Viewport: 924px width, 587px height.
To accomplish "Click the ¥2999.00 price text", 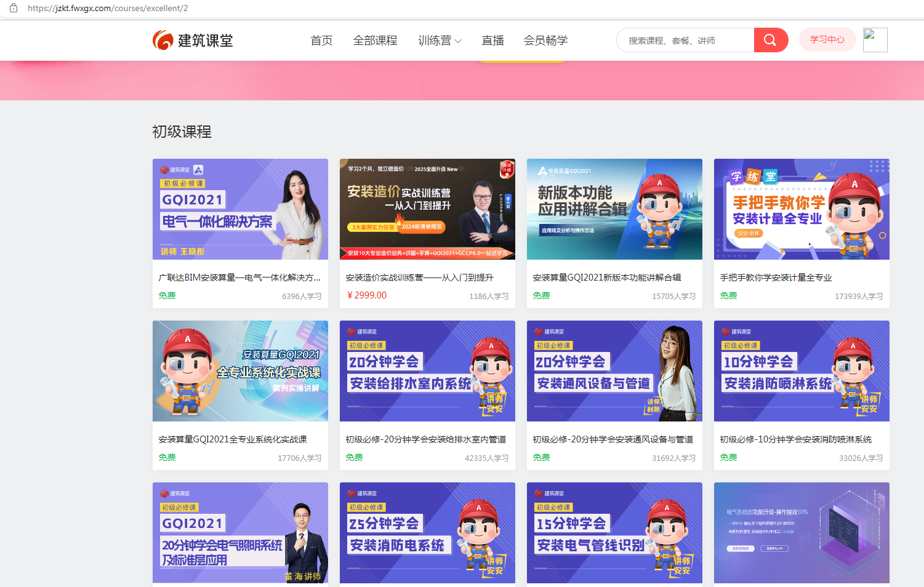I will pyautogui.click(x=367, y=295).
